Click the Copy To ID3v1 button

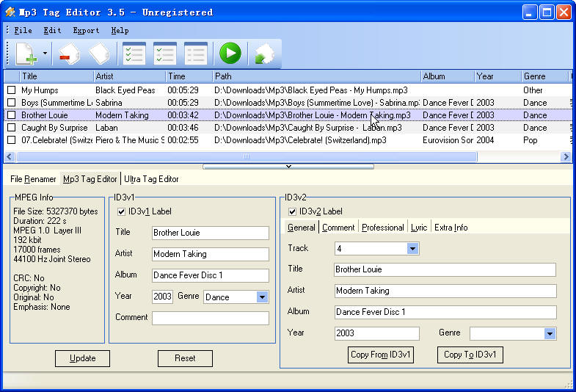click(x=470, y=355)
